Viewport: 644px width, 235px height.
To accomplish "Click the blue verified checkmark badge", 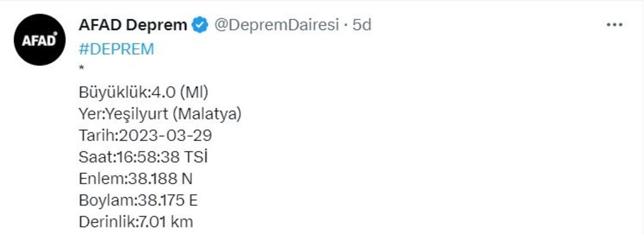I will click(201, 26).
